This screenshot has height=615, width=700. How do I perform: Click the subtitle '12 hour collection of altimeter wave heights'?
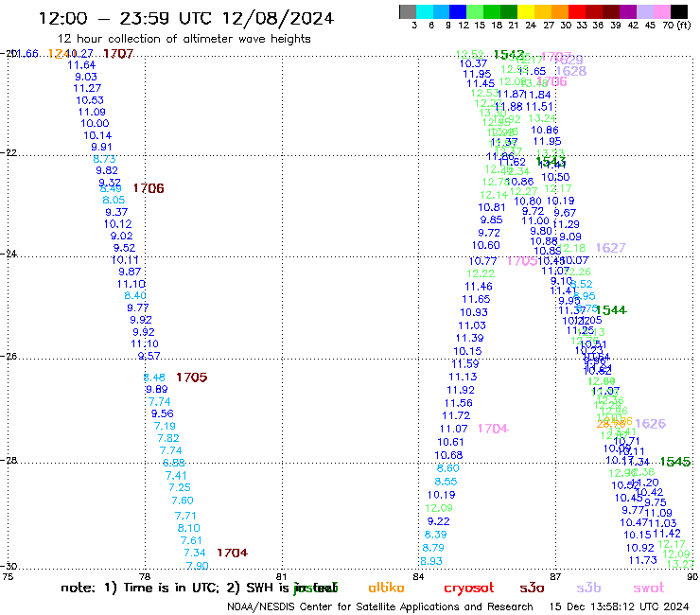(x=184, y=39)
